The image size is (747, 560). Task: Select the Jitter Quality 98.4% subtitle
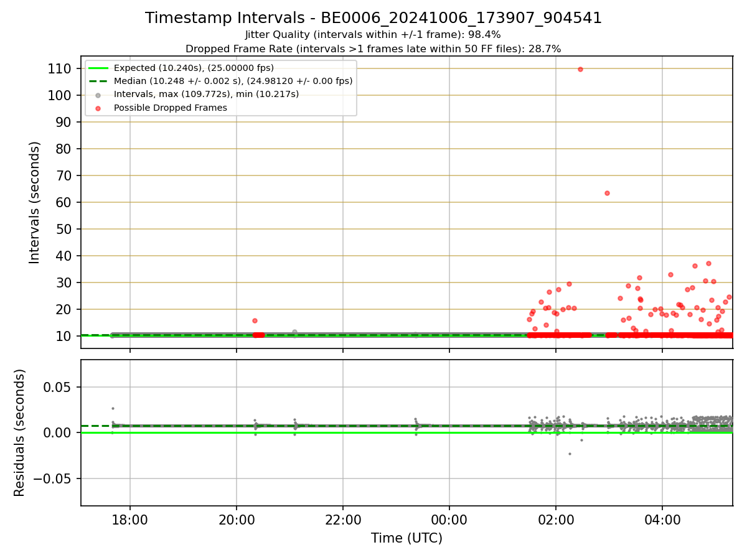point(374,35)
